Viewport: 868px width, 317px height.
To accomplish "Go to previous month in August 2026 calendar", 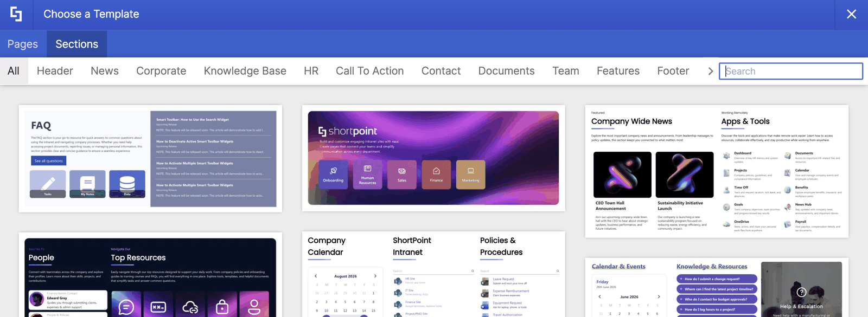I will [x=316, y=276].
